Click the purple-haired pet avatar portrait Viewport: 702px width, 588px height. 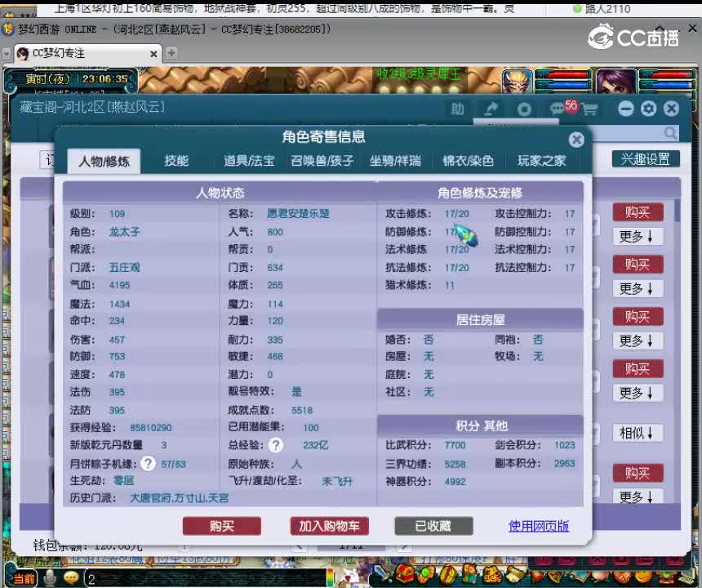click(616, 82)
